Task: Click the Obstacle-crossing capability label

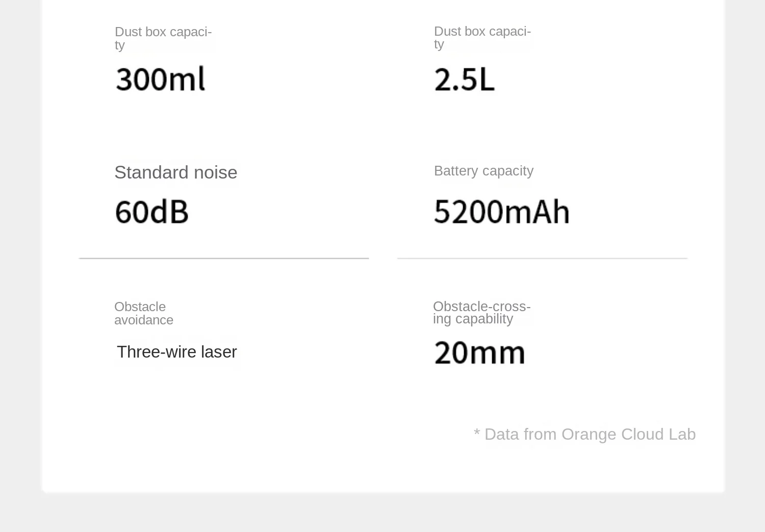Action: pyautogui.click(x=482, y=313)
